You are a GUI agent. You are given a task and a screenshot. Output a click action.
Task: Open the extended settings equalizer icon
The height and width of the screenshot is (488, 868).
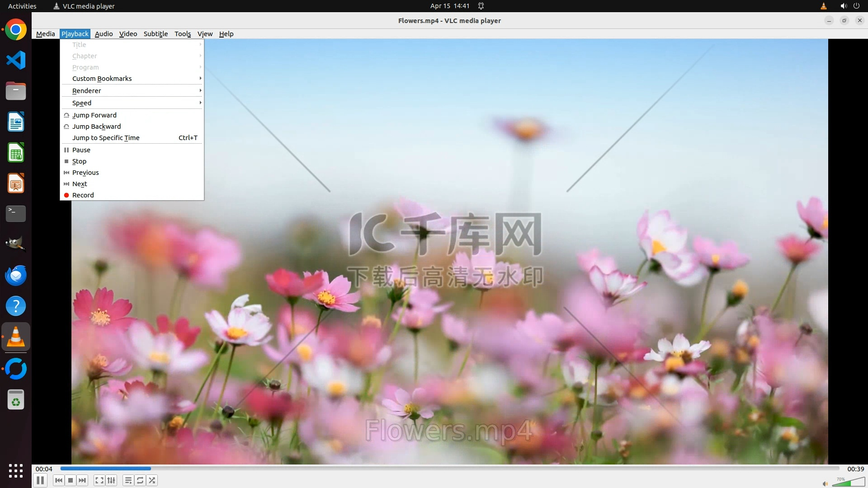click(112, 480)
